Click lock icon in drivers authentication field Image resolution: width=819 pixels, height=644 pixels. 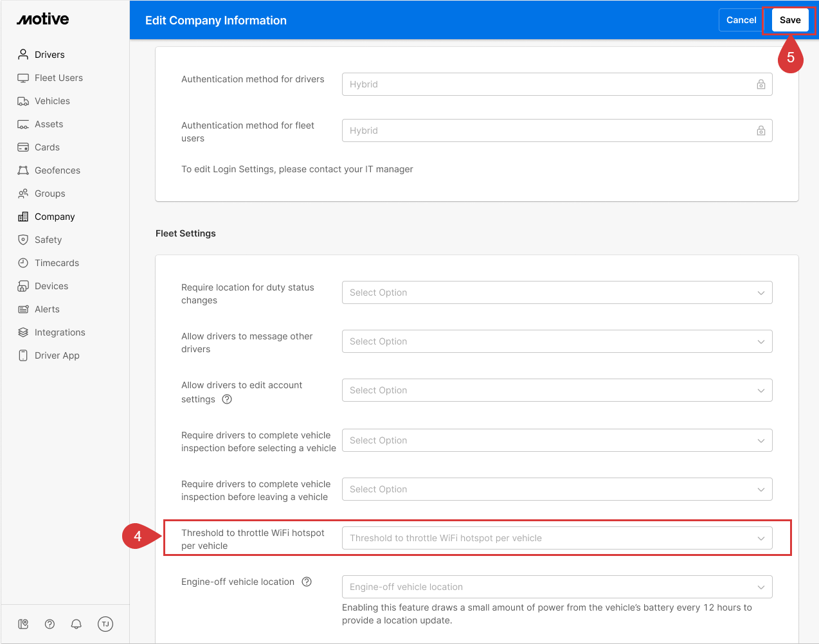(x=761, y=84)
